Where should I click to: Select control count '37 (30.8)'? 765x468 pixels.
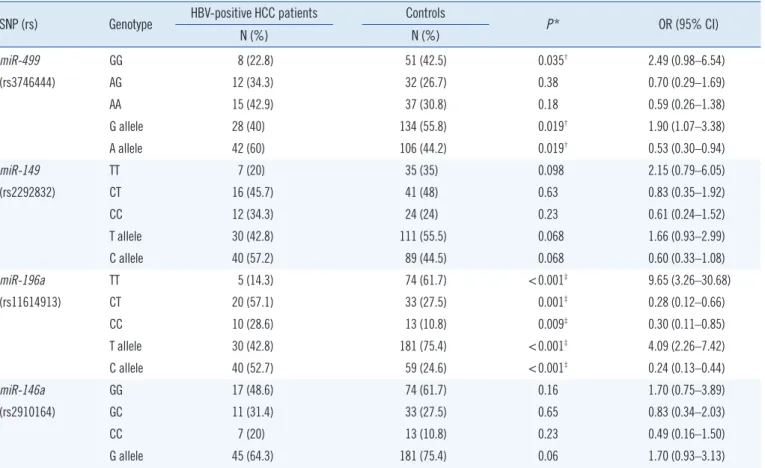pyautogui.click(x=425, y=104)
